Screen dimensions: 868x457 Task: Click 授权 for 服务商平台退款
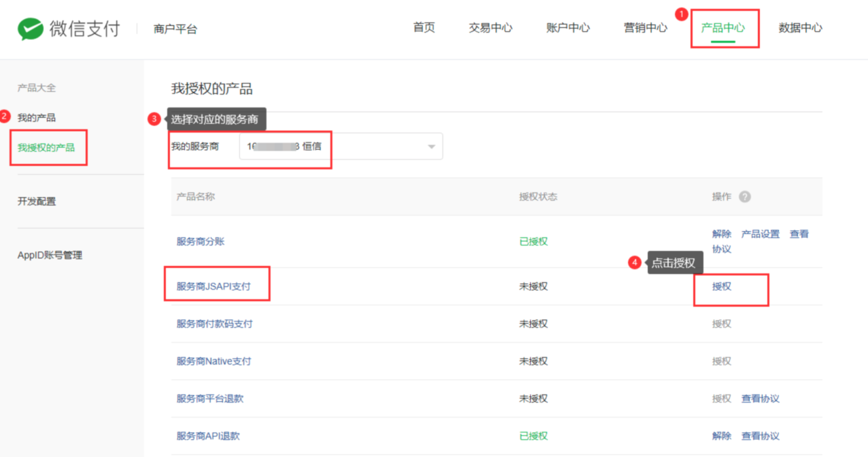(x=722, y=399)
